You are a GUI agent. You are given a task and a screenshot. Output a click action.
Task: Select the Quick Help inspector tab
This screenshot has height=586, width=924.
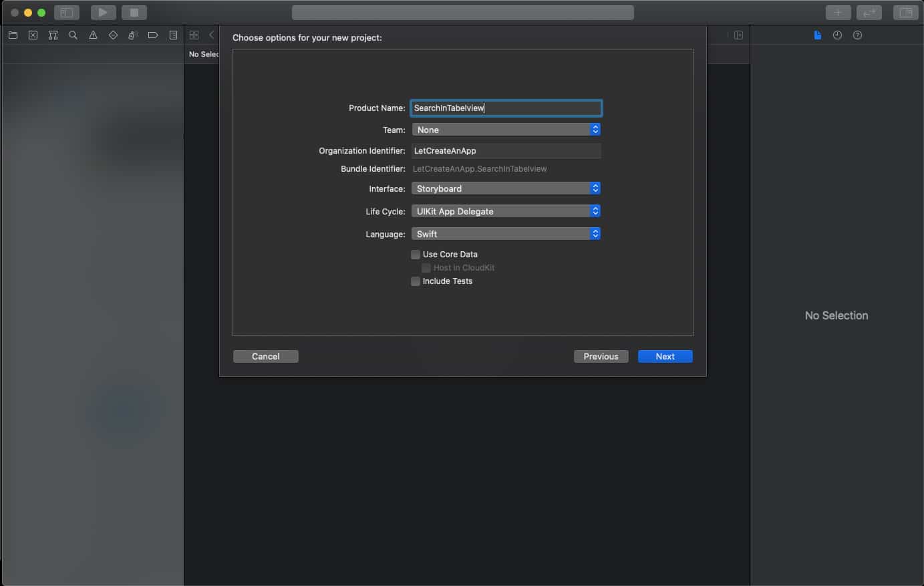[857, 35]
